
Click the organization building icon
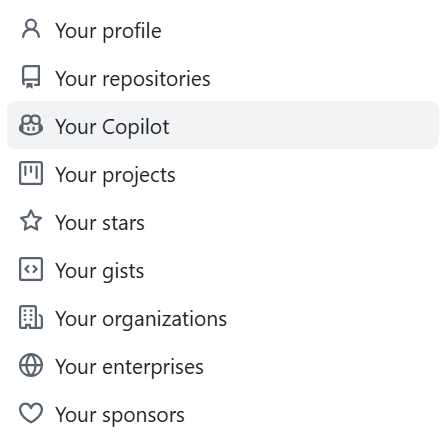pyautogui.click(x=31, y=317)
